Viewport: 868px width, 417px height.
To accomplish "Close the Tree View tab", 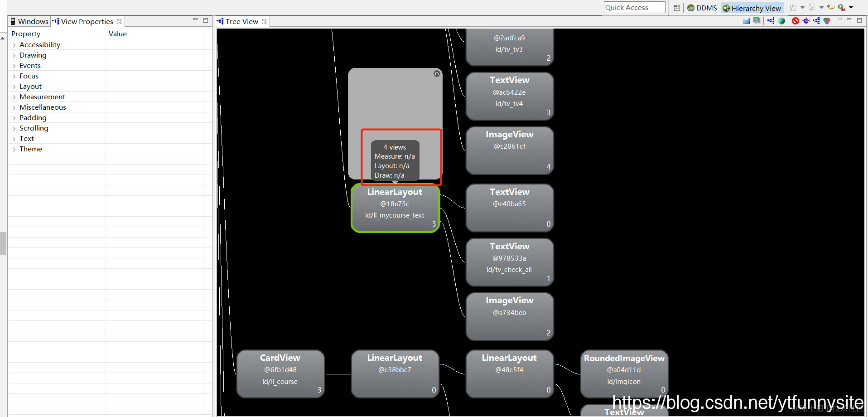I will pos(264,21).
